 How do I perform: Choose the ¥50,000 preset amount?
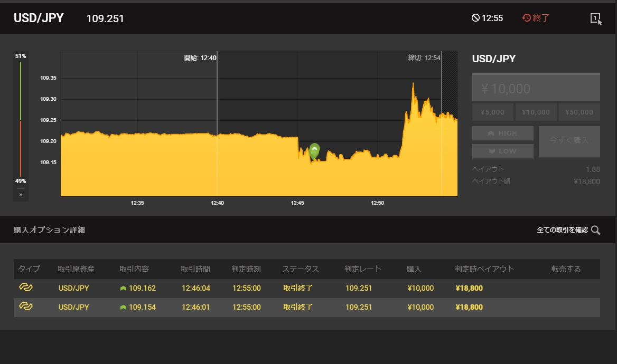point(579,112)
